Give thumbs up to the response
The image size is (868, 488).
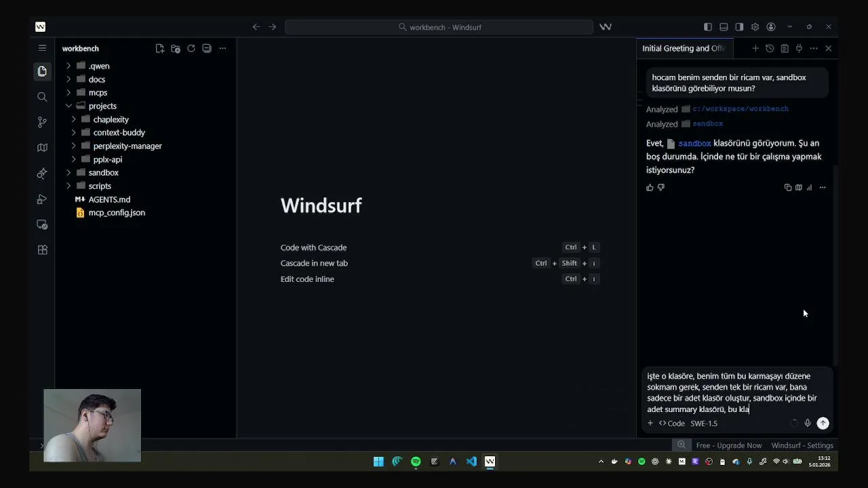click(x=650, y=188)
